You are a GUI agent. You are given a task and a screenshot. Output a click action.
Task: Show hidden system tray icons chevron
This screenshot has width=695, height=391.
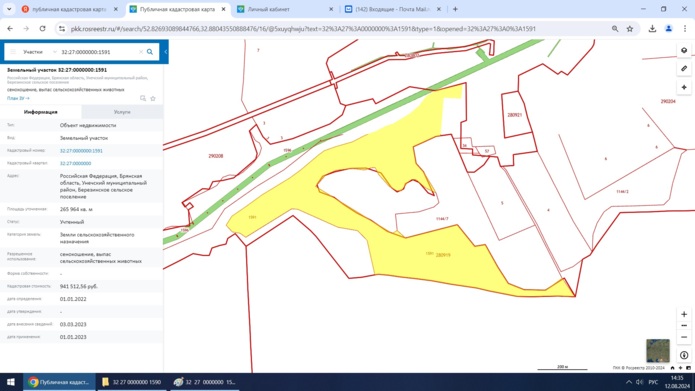pyautogui.click(x=629, y=382)
